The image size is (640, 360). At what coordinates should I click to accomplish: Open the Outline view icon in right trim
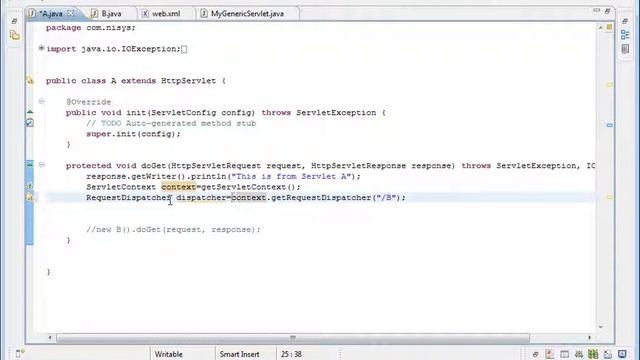point(625,35)
